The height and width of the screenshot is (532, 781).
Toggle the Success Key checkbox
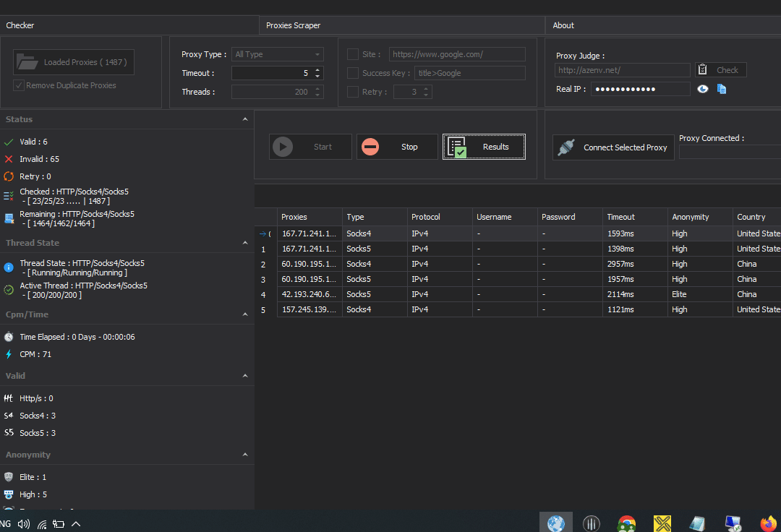(353, 73)
